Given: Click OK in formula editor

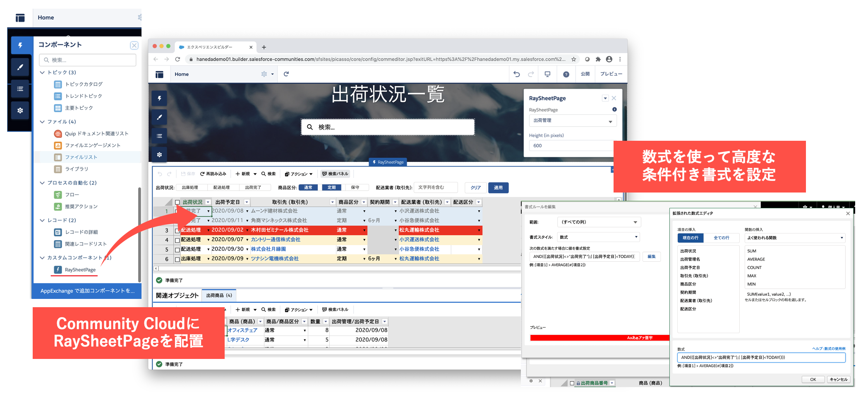Looking at the screenshot, I should [x=813, y=379].
